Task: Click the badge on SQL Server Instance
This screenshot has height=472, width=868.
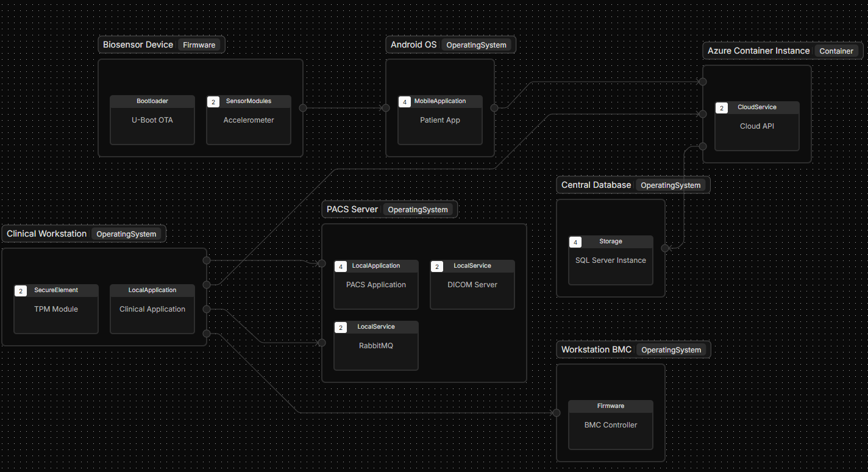Action: (575, 242)
